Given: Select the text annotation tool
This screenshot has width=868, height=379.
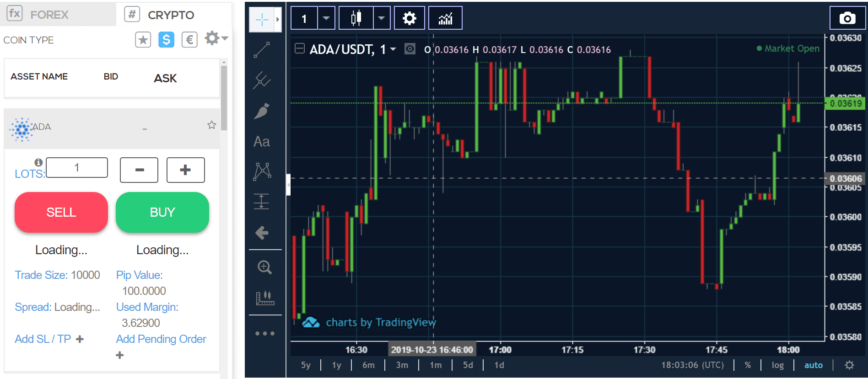Looking at the screenshot, I should point(262,142).
